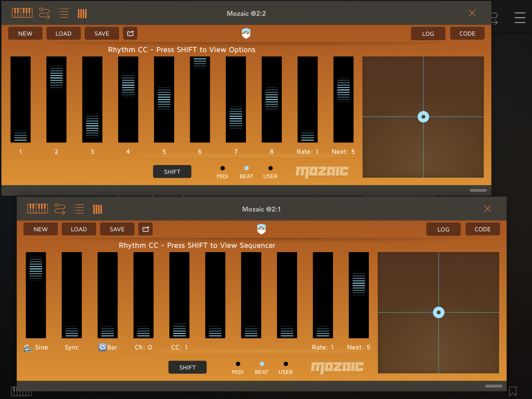Open MIDI routing icon in Mozaic @2:2 window

[44, 13]
